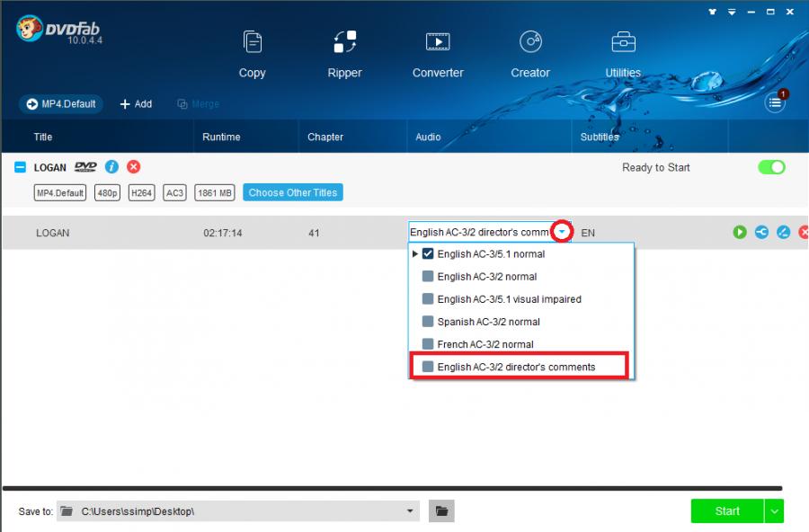Click the Chapter column header
Image resolution: width=809 pixels, height=532 pixels.
[325, 137]
